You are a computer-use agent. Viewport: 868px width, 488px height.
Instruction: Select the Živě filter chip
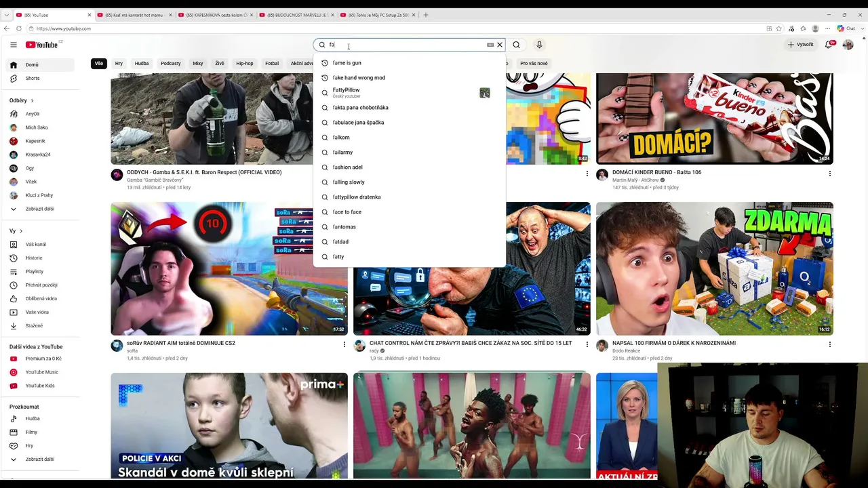click(x=220, y=64)
